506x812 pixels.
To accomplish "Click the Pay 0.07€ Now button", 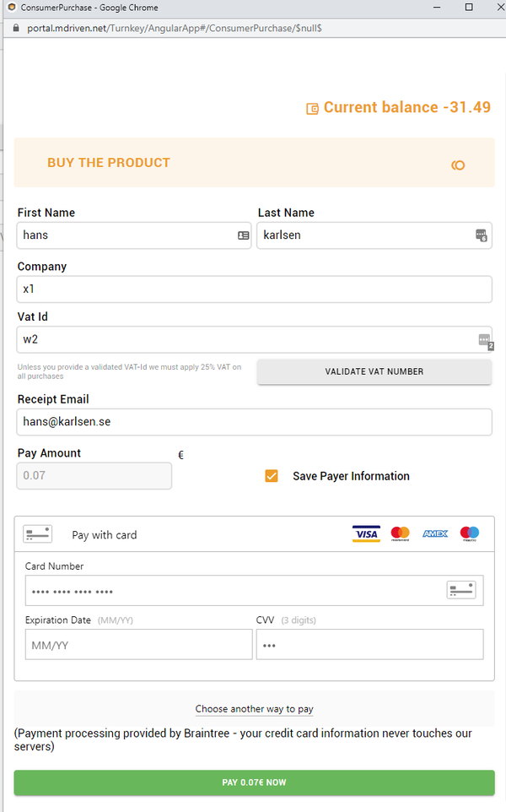I will pos(254,782).
